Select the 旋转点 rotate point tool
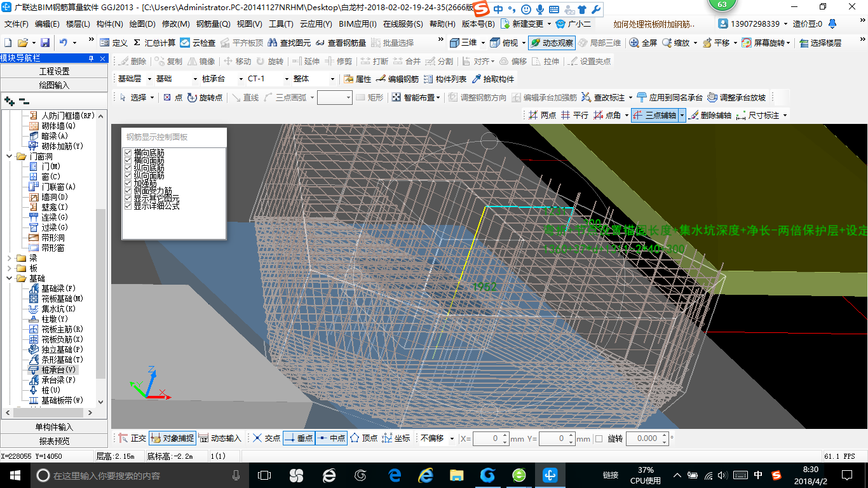Viewport: 868px width, 488px height. pyautogui.click(x=205, y=97)
